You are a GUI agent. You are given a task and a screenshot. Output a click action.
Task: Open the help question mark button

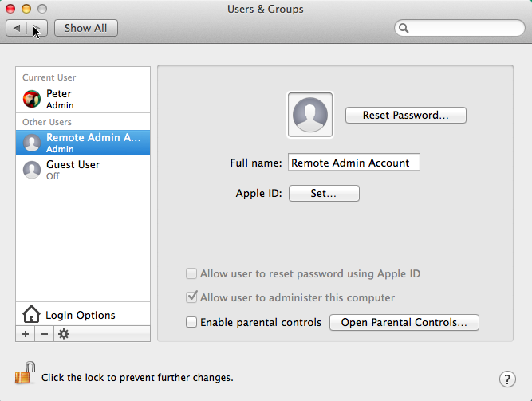[507, 379]
